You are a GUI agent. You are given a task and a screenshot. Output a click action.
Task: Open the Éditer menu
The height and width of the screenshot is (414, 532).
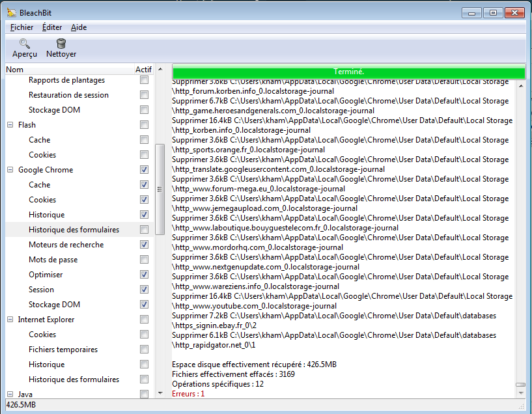click(52, 27)
